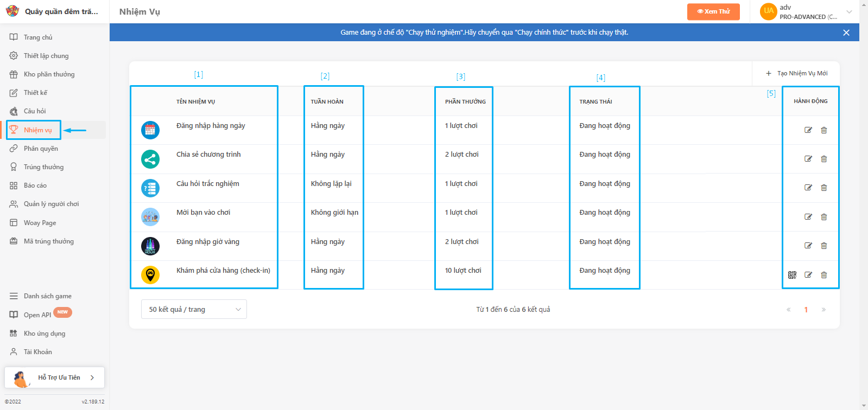Close the blue test-mode notification banner
The image size is (868, 410).
(x=846, y=33)
